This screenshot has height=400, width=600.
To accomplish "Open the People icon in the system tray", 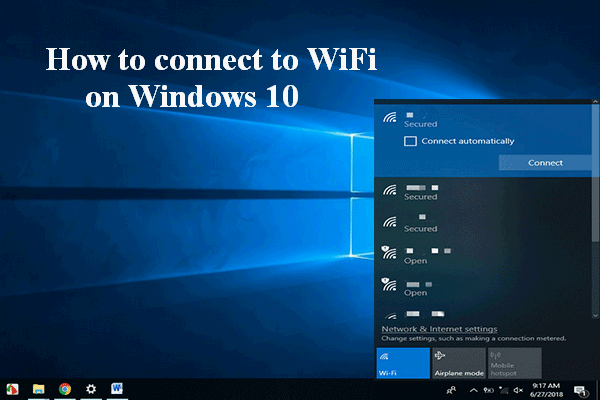I will pyautogui.click(x=451, y=390).
